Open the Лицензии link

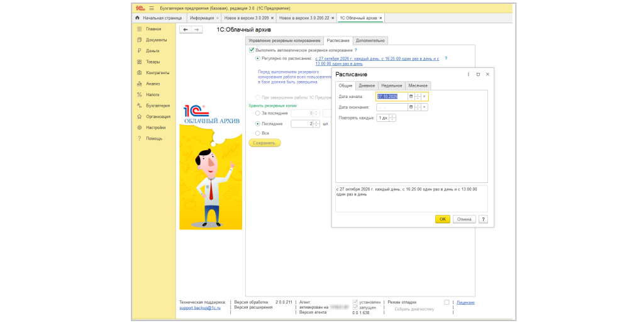tap(465, 302)
